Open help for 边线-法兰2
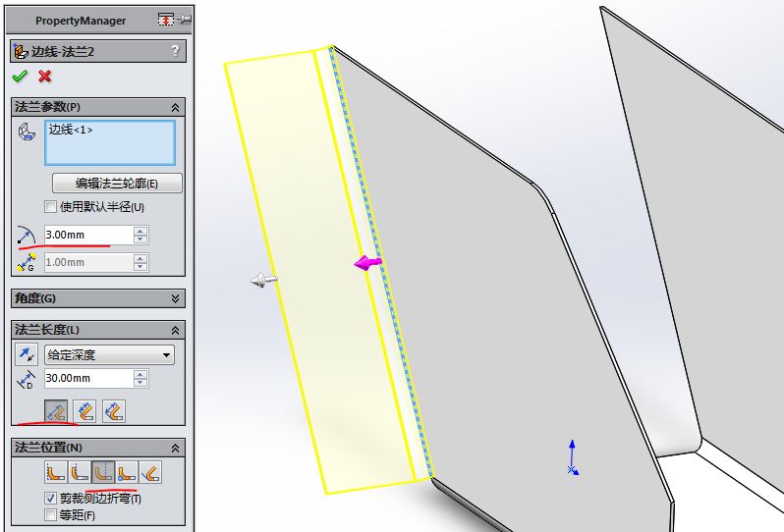Viewport: 784px width, 532px height. tap(175, 50)
